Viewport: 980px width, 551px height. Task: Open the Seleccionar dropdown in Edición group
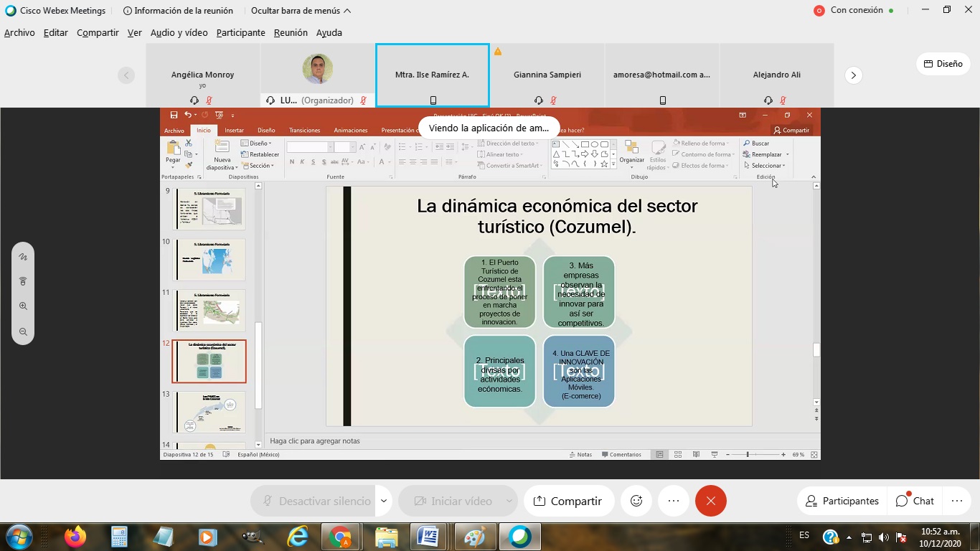point(765,166)
